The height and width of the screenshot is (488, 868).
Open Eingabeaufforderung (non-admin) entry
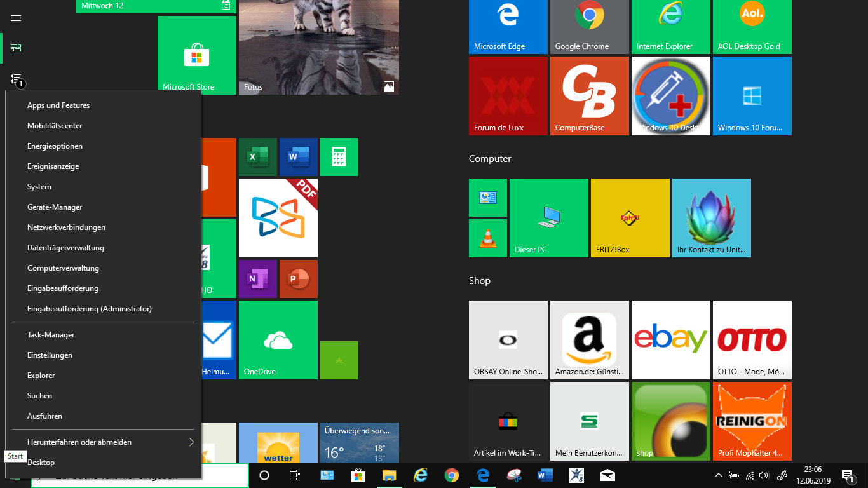[x=103, y=288]
